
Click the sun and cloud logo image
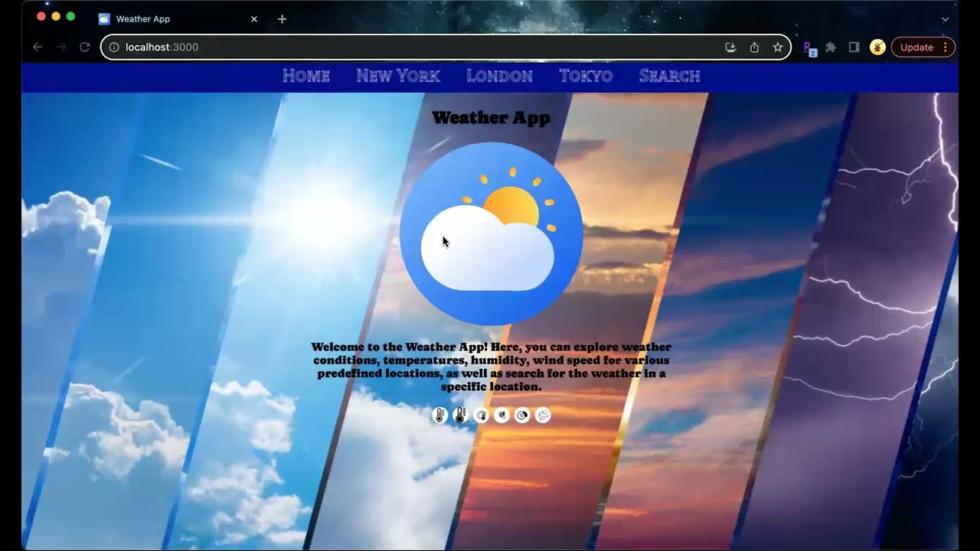(491, 233)
